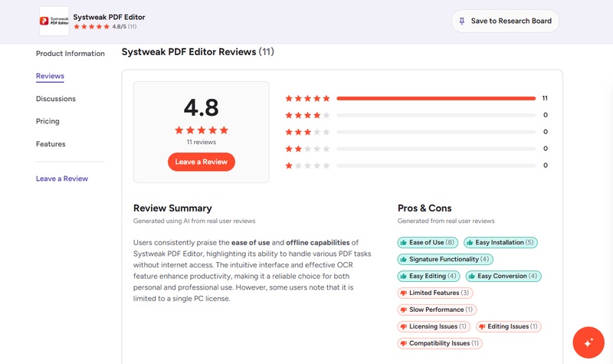Click "Generated using AI from real user reviews"
Screen dimensions: 613x364
[x=195, y=221]
